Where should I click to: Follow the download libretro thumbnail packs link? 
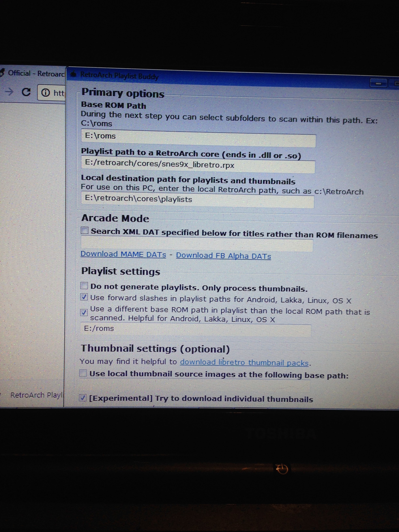point(244,362)
